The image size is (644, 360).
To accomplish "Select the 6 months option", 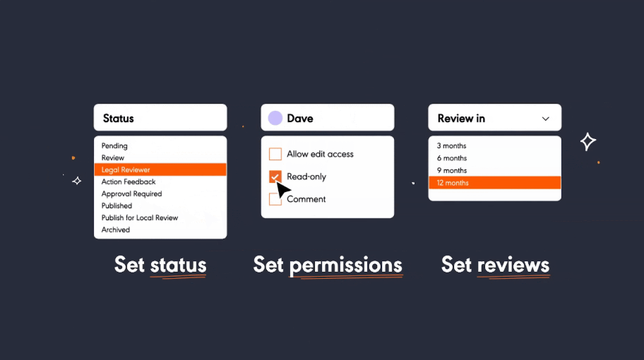I will pyautogui.click(x=452, y=158).
